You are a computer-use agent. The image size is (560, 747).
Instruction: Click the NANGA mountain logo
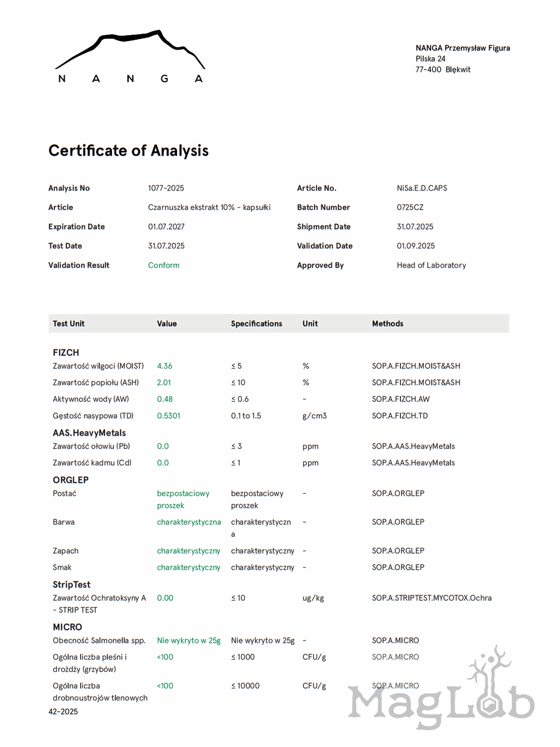click(130, 57)
